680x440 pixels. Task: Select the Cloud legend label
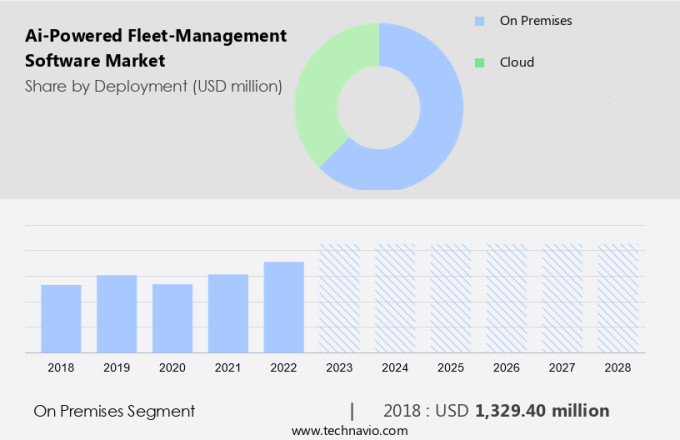517,62
